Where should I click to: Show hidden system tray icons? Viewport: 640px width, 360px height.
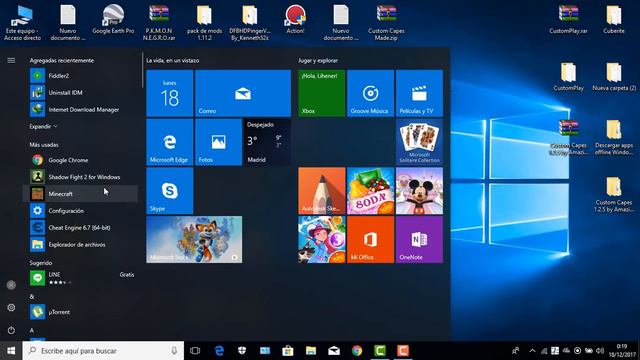pyautogui.click(x=532, y=351)
